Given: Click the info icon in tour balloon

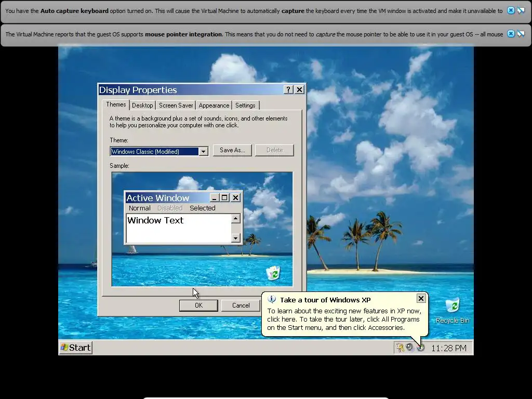Looking at the screenshot, I should (x=272, y=299).
